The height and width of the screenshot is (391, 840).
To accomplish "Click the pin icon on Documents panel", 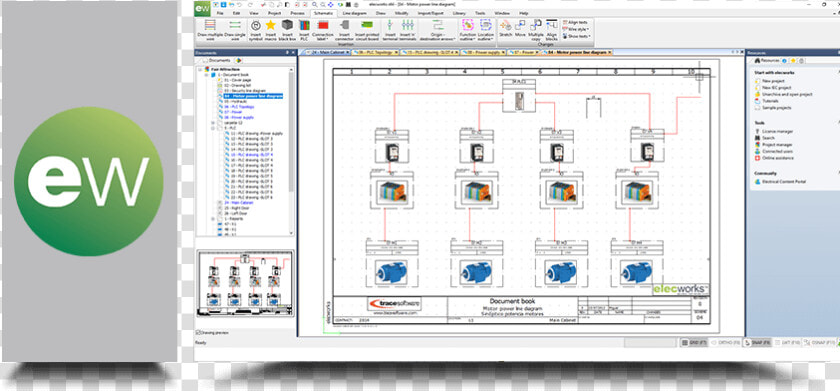I will point(287,52).
